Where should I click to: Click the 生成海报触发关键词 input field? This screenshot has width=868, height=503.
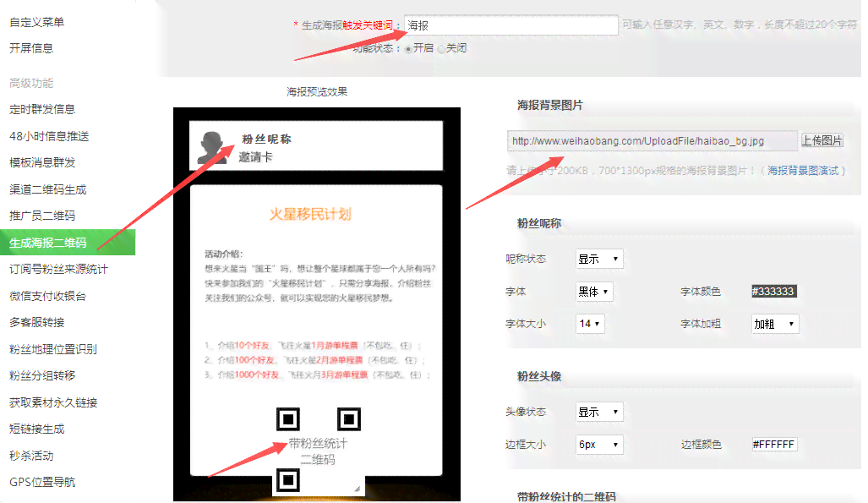(x=511, y=25)
